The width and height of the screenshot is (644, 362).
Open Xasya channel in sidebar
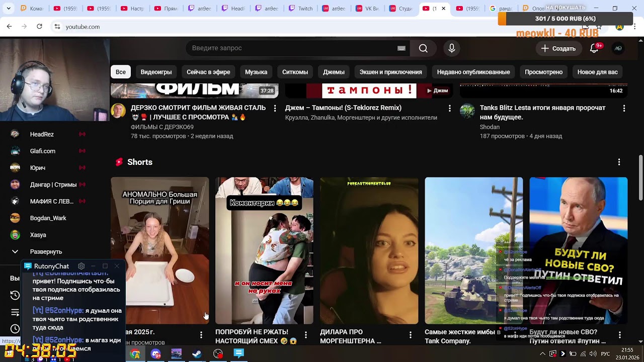(x=48, y=235)
